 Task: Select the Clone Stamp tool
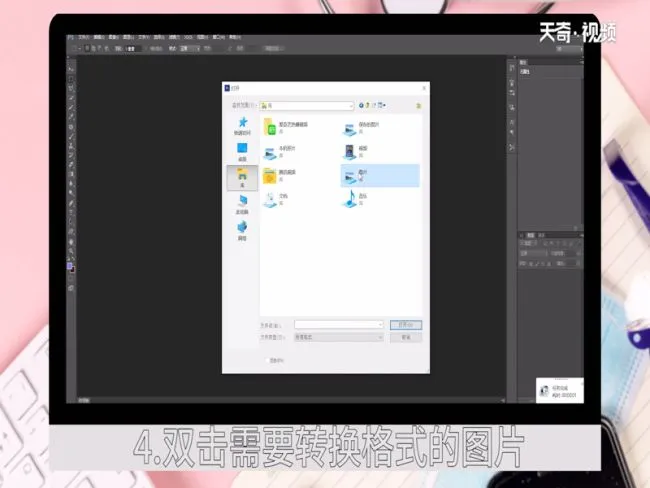tap(71, 146)
